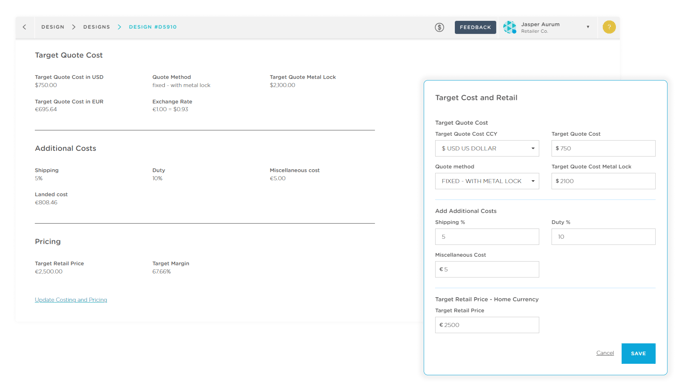Focus the Target Quote Cost Metal Lock field
The height and width of the screenshot is (392, 688).
[603, 181]
